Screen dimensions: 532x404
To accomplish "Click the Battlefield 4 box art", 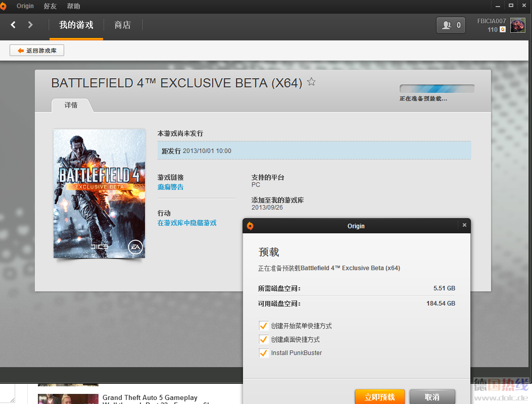I will [x=99, y=193].
